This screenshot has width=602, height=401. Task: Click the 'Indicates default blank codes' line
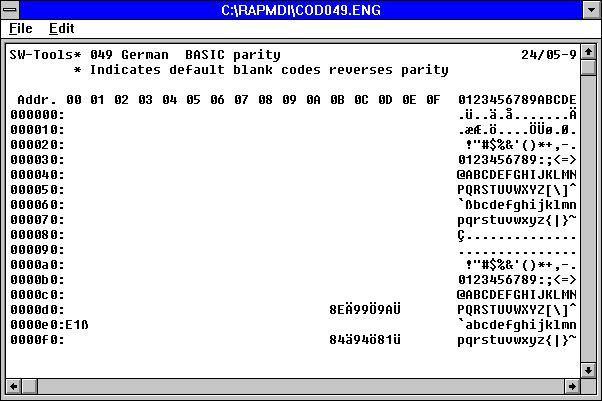coord(205,70)
